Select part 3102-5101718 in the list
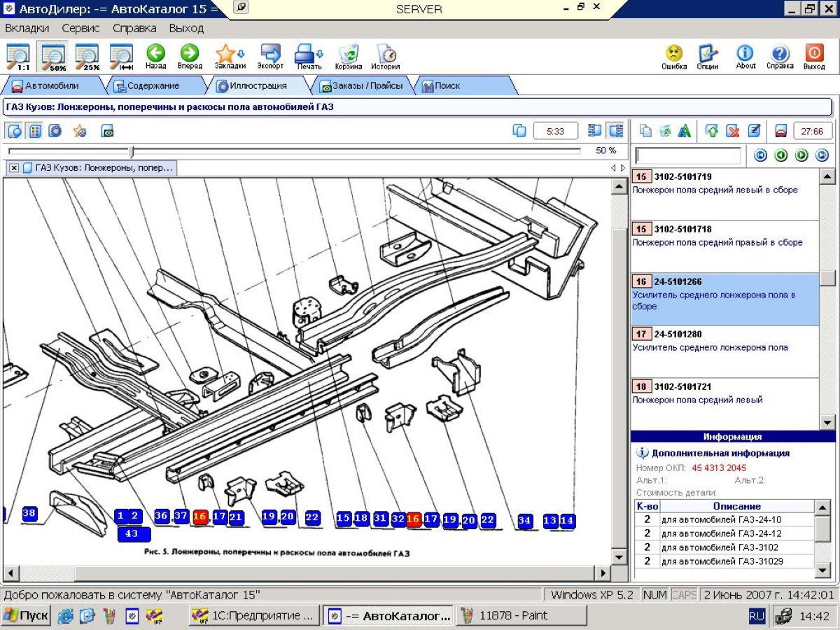 [724, 247]
